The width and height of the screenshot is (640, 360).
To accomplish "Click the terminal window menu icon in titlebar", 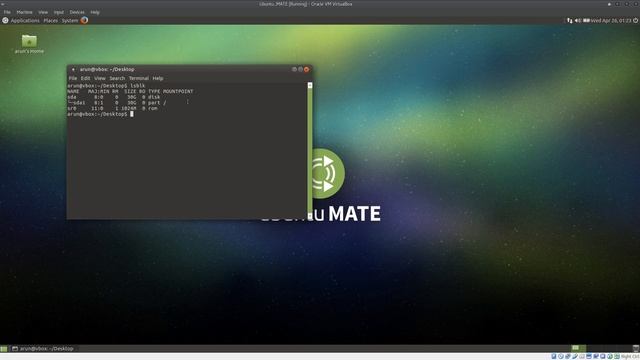I will point(73,69).
